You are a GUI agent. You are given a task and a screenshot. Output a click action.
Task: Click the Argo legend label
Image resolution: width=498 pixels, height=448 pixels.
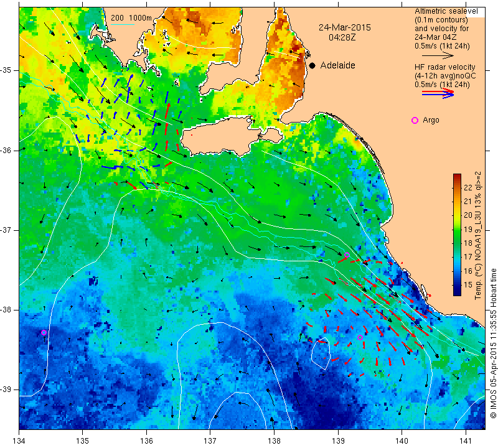pos(431,120)
